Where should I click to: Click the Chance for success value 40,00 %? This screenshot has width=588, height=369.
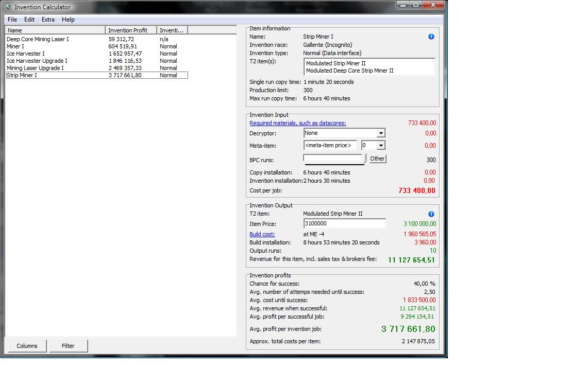tap(424, 284)
